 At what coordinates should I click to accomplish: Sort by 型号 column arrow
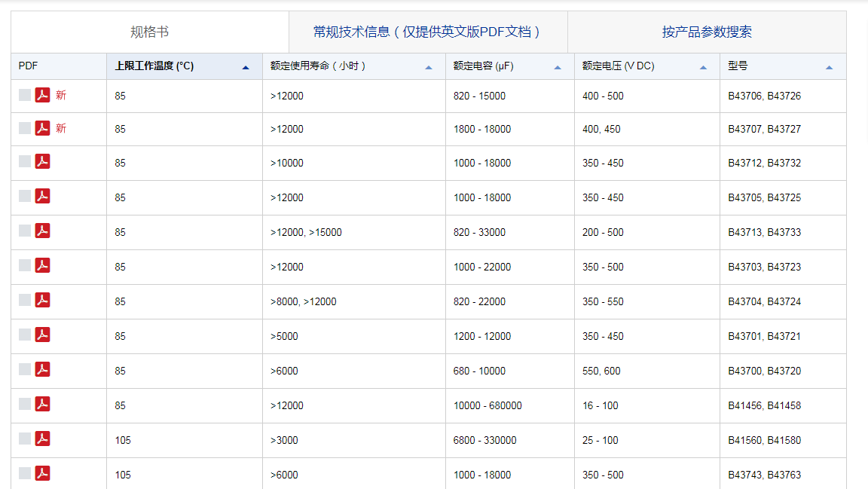point(829,67)
